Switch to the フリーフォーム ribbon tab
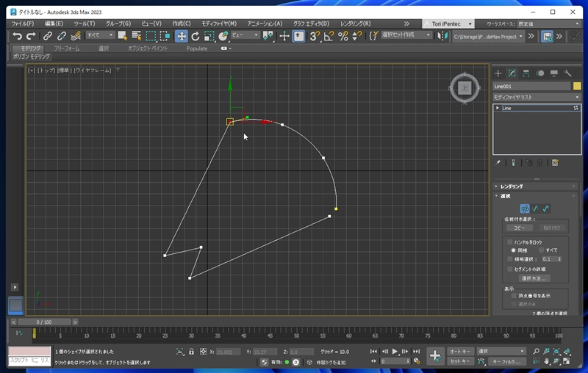 tap(68, 48)
